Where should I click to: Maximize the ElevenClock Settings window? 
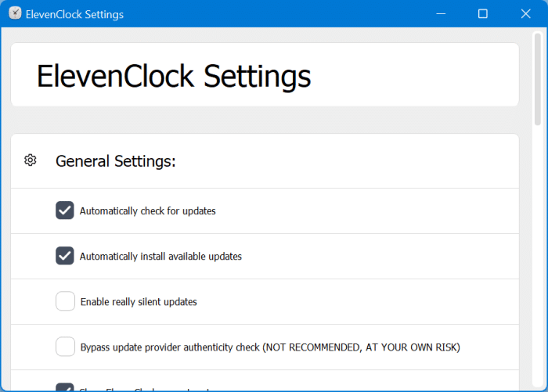click(483, 13)
